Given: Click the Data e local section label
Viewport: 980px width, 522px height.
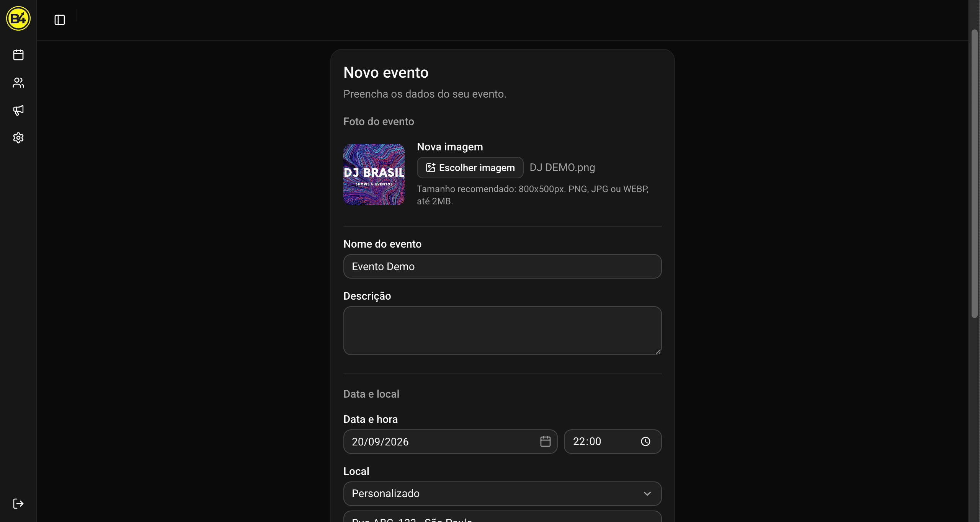Looking at the screenshot, I should click(x=371, y=394).
